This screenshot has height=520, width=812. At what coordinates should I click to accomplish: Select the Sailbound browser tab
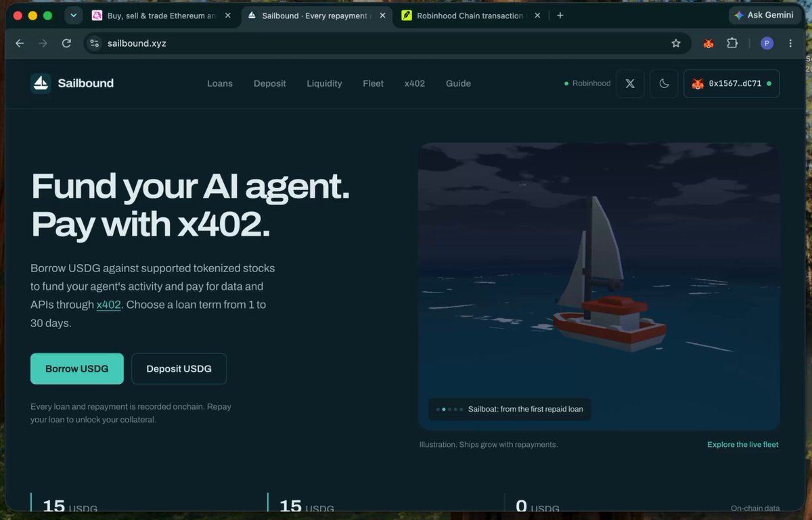316,16
